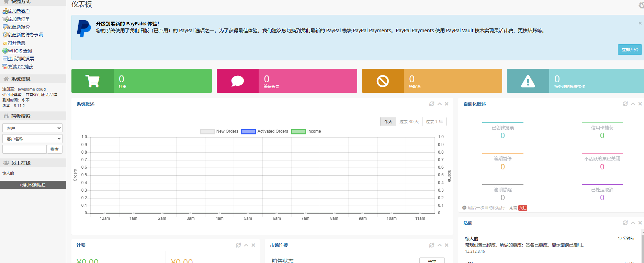Open dashboard settings gear icon

[641, 5]
